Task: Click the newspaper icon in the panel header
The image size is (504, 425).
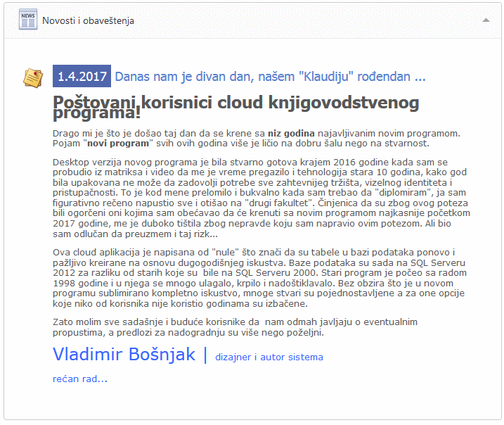Action: click(x=29, y=20)
